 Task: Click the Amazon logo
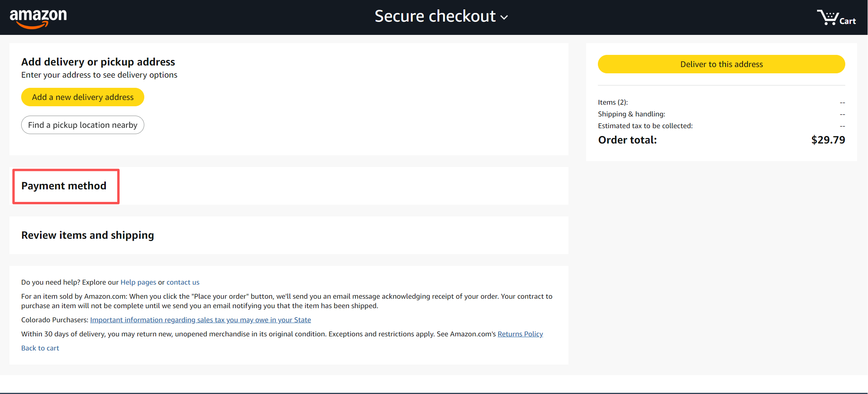point(38,18)
